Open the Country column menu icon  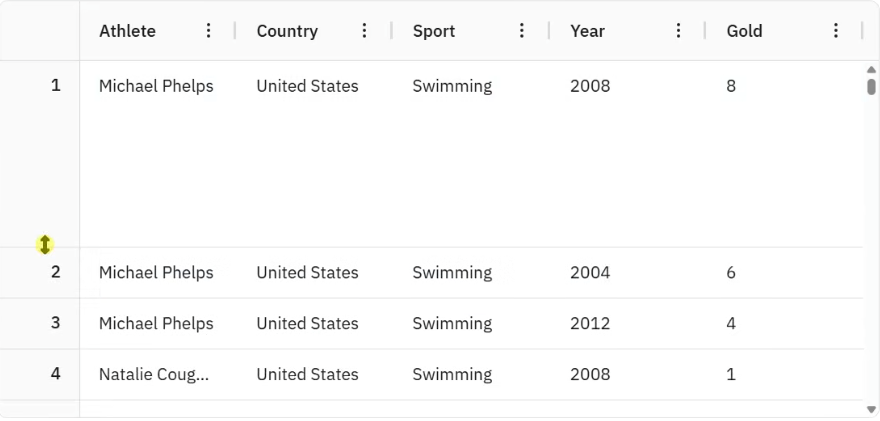[365, 31]
